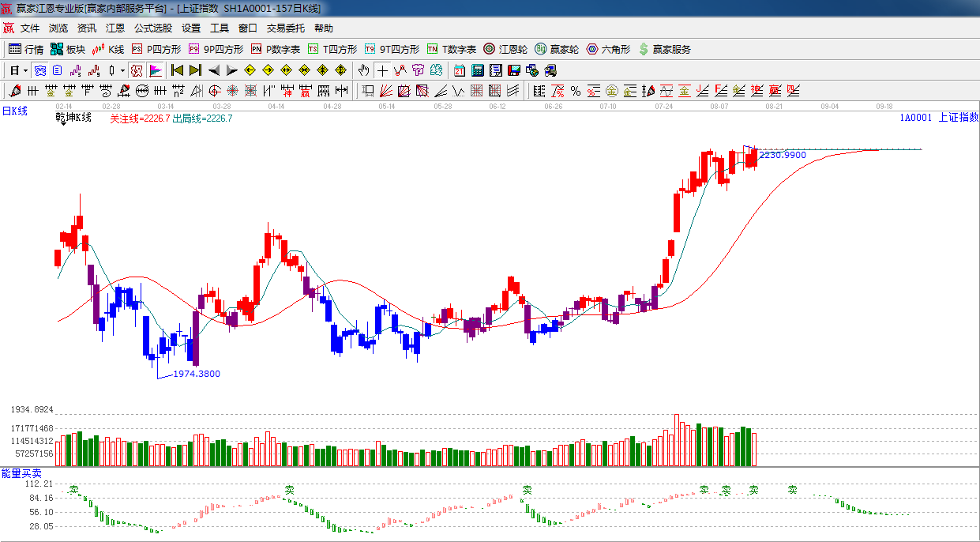This screenshot has width=980, height=542.
Task: Open the 交易委托 menu
Action: tap(285, 28)
